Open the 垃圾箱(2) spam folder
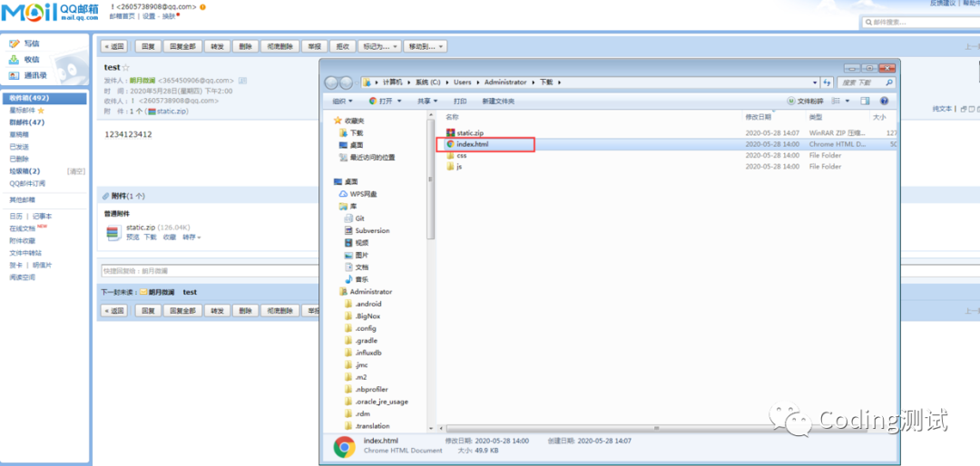This screenshot has width=980, height=466. [x=25, y=171]
